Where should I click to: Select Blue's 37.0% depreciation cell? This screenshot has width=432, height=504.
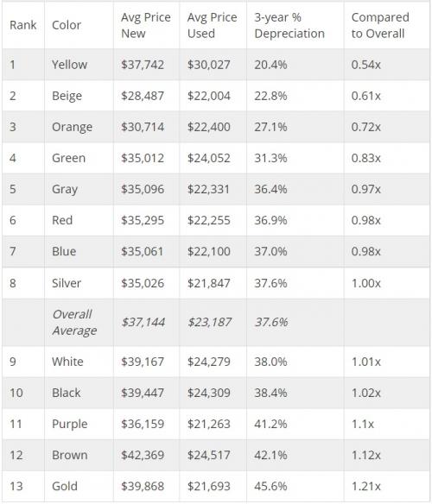(x=270, y=251)
